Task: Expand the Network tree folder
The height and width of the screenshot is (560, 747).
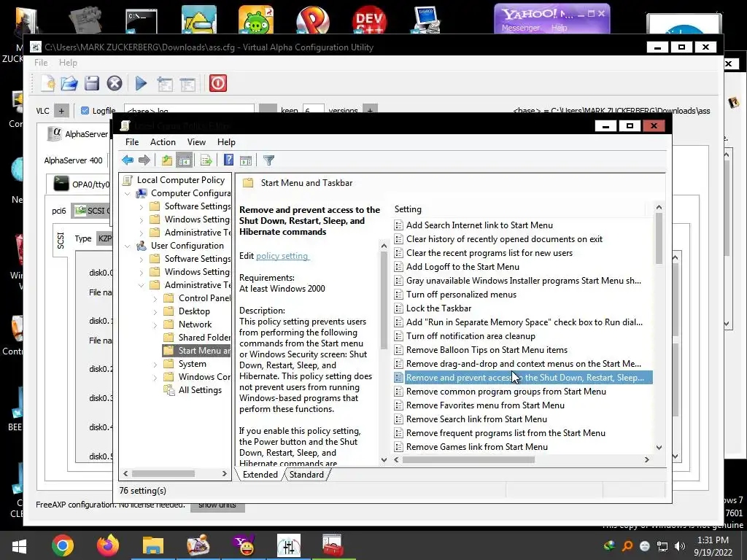Action: click(x=155, y=325)
